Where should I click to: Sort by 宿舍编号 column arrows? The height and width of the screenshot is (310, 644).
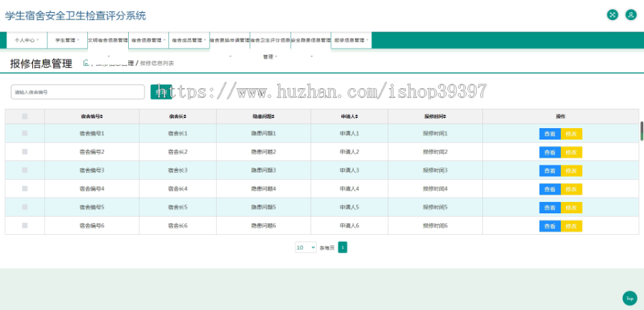pos(102,117)
